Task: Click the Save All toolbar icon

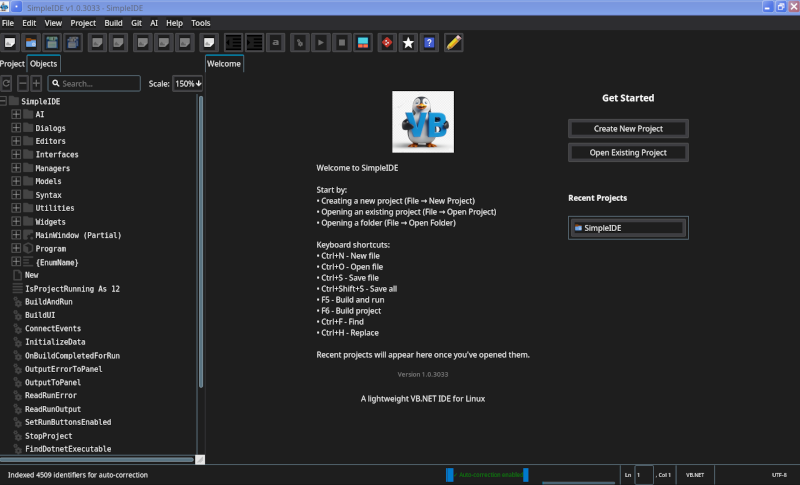Action: coord(73,43)
